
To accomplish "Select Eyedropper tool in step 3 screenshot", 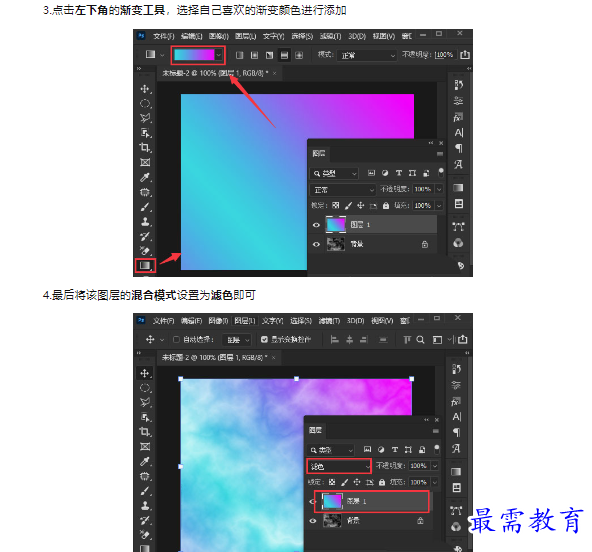I will (145, 177).
